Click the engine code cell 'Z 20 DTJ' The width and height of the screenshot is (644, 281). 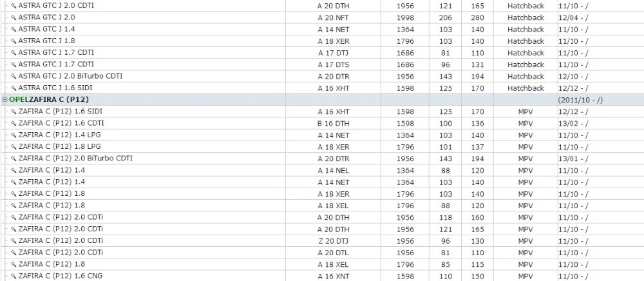(334, 241)
